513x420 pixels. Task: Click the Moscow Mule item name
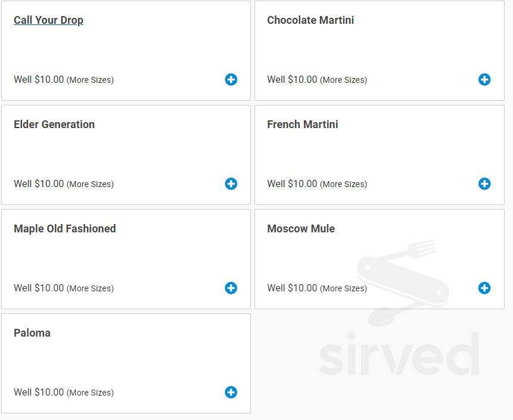pyautogui.click(x=301, y=229)
